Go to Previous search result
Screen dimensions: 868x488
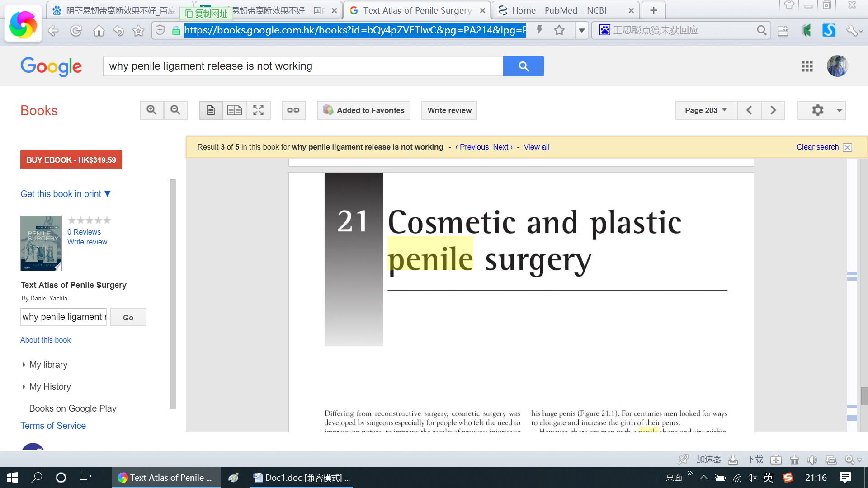472,147
